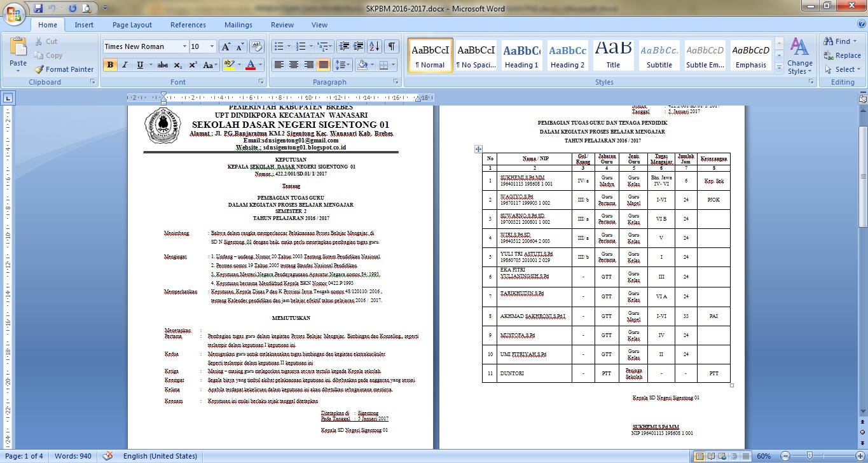Toggle subscript formatting
Image resolution: width=868 pixels, height=463 pixels.
point(178,65)
